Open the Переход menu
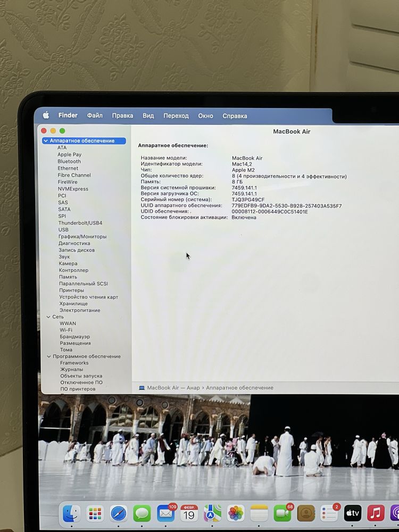 pos(176,115)
